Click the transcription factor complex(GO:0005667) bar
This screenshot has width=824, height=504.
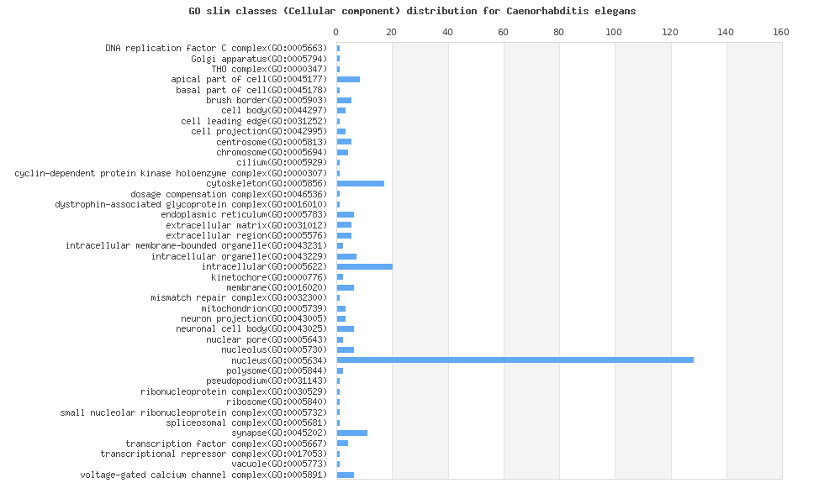[x=342, y=443]
